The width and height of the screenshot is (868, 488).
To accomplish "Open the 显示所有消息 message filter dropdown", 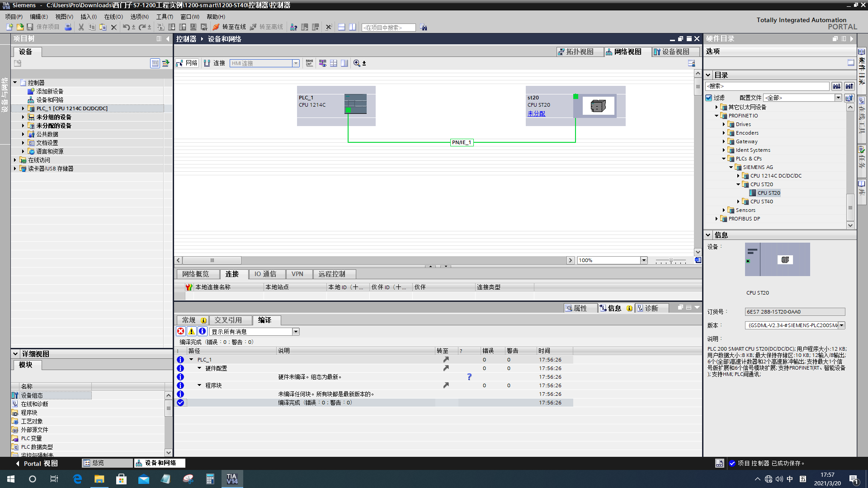I will point(296,332).
